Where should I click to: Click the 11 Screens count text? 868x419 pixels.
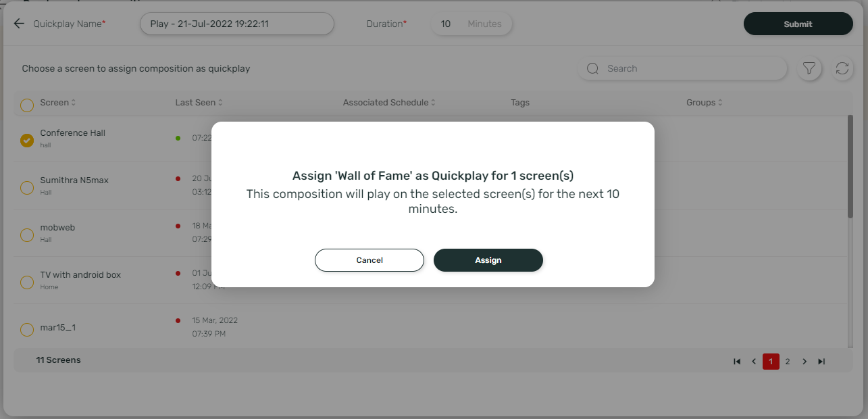(x=58, y=360)
